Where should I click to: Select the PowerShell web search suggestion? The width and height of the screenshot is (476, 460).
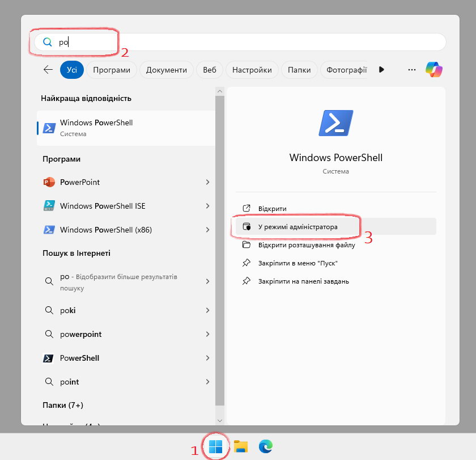coord(79,358)
